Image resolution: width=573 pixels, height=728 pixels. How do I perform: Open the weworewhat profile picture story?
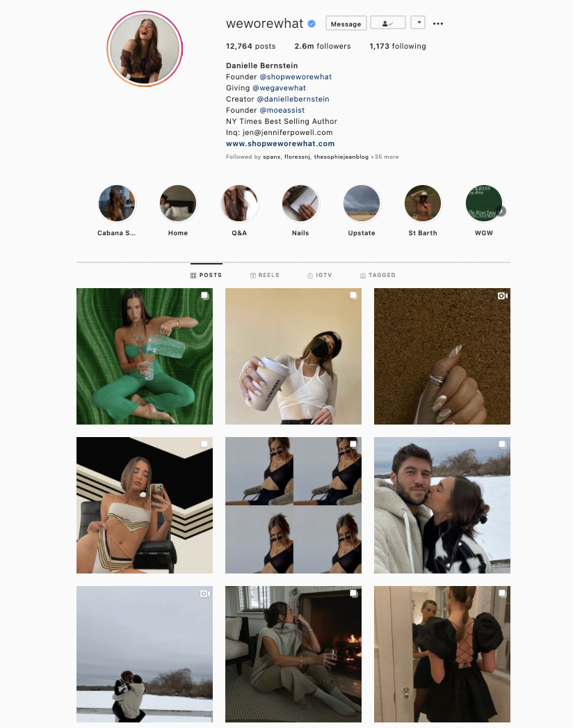(145, 49)
